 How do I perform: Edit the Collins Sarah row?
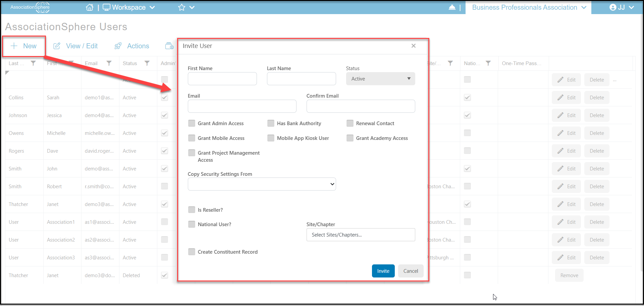(x=567, y=98)
